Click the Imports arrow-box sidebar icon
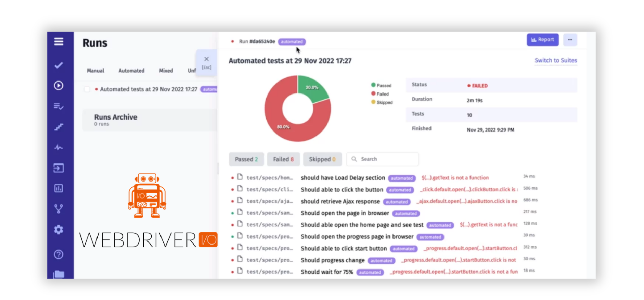644x300 pixels. [x=59, y=168]
